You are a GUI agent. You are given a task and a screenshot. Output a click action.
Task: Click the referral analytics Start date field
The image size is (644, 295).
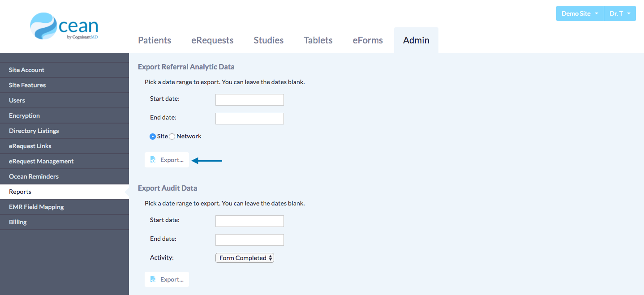(x=249, y=100)
